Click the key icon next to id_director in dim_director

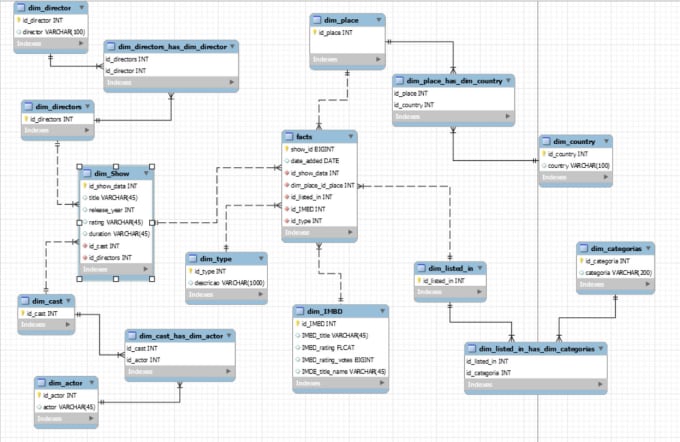pos(19,20)
